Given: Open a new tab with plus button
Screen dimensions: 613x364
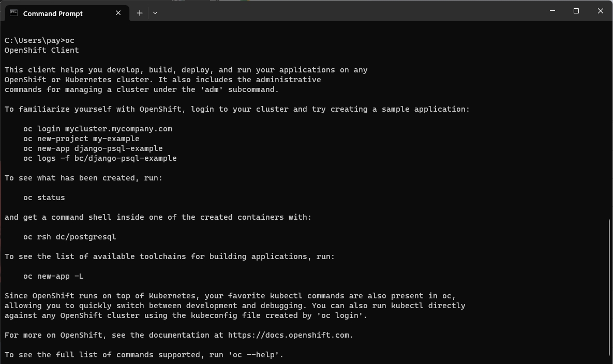Looking at the screenshot, I should 140,13.
